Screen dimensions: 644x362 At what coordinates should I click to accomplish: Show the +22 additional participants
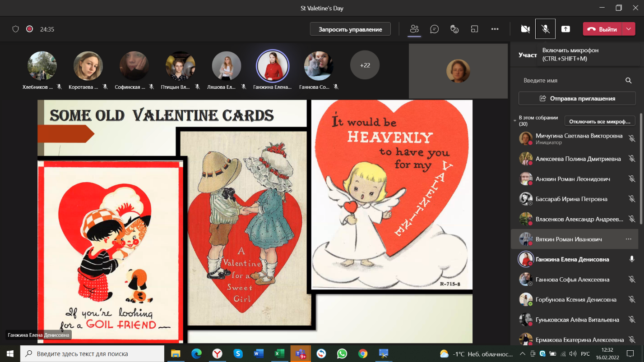[x=365, y=65]
